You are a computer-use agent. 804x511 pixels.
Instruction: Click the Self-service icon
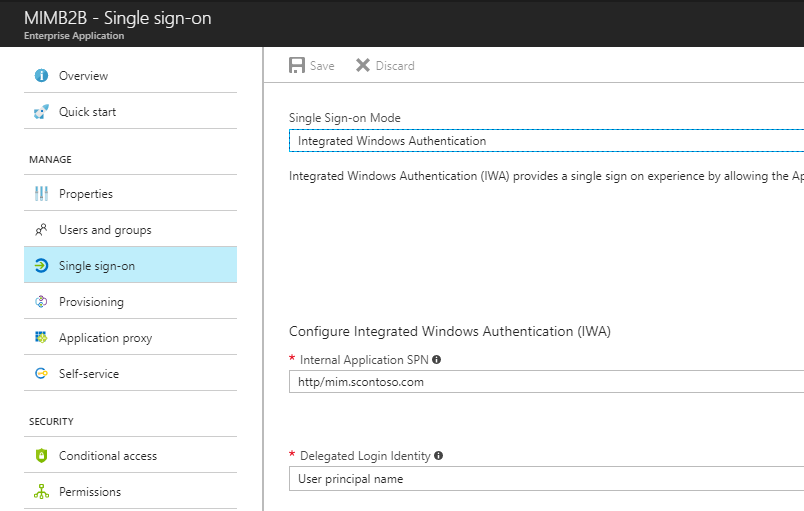coord(41,373)
